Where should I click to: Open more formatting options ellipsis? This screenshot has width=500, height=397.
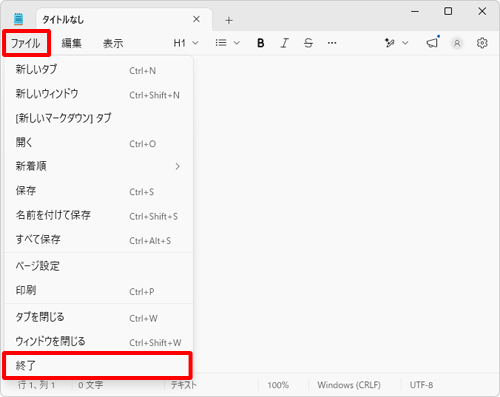[x=332, y=43]
